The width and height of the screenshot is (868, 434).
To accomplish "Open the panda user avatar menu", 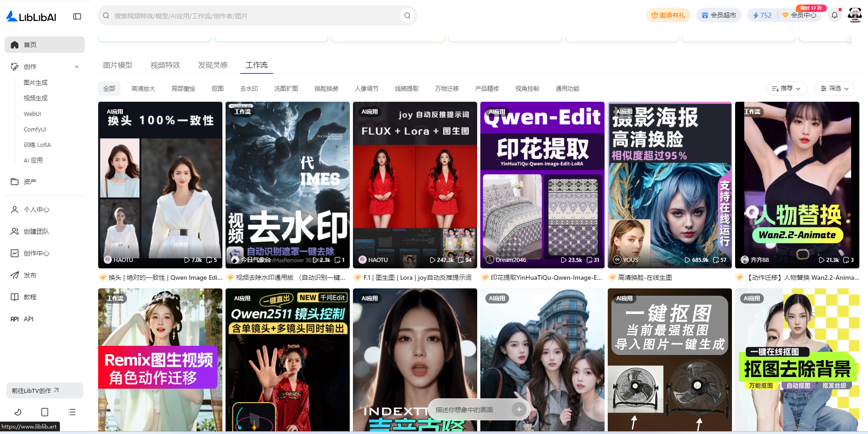I will click(x=855, y=15).
